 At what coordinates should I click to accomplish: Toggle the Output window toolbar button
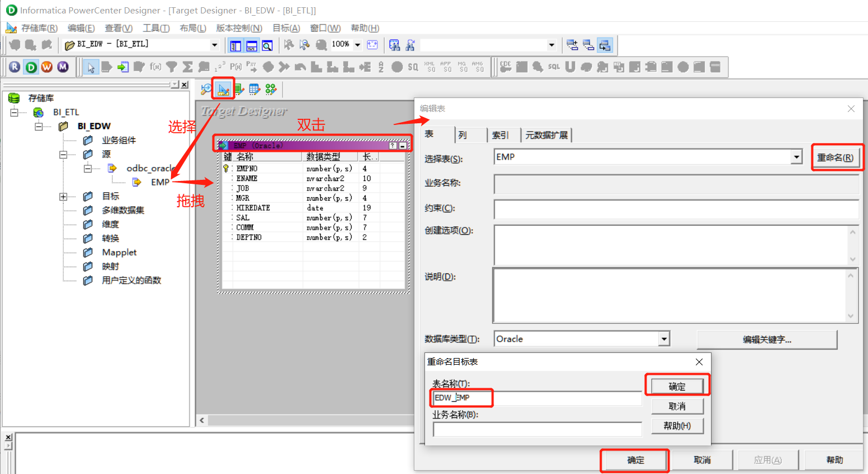point(252,45)
